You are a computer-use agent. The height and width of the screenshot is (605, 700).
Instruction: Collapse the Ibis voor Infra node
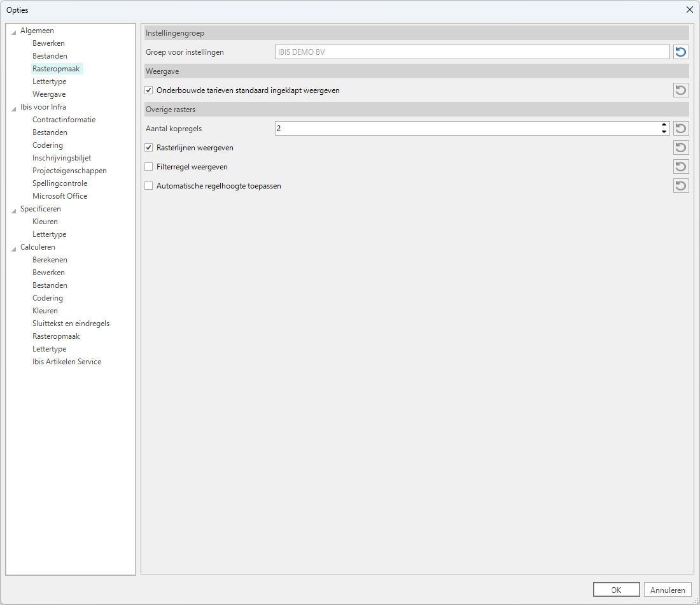(x=14, y=108)
